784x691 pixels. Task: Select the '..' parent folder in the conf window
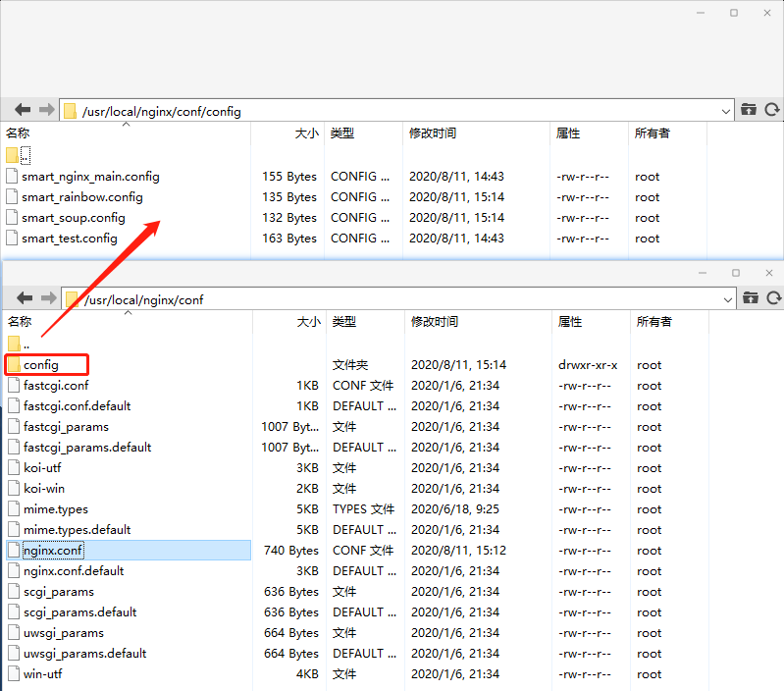click(19, 344)
